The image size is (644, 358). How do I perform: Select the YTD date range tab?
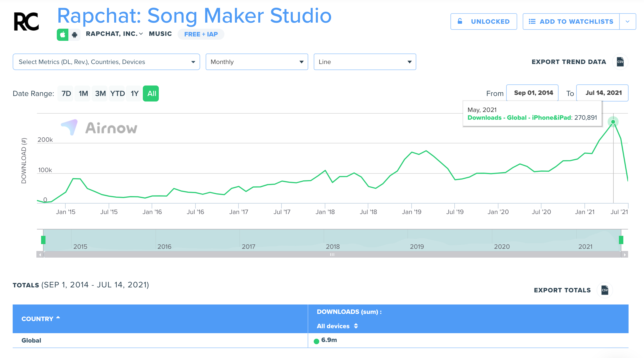point(117,93)
